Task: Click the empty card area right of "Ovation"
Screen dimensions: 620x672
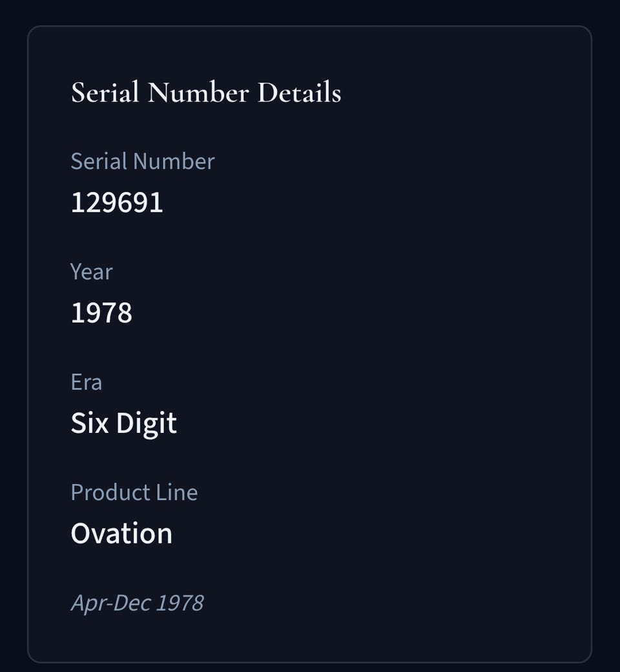Action: click(x=387, y=534)
